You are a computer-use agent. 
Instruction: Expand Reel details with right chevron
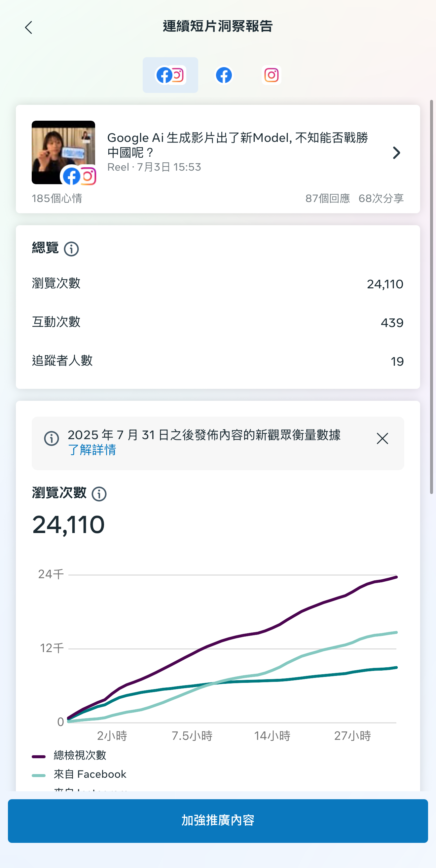click(396, 153)
